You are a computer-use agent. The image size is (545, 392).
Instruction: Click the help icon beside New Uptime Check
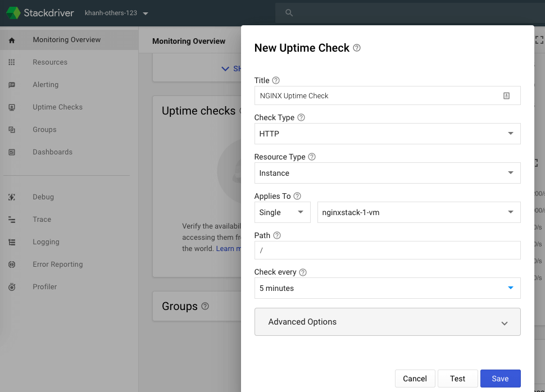click(x=356, y=48)
